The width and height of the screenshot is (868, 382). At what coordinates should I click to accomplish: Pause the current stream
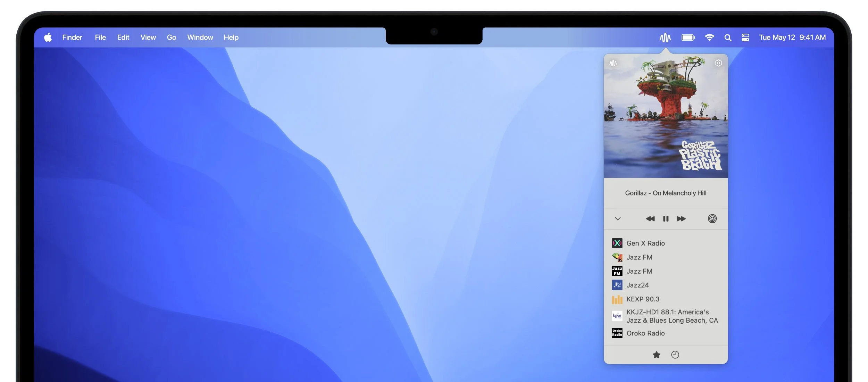pos(666,219)
